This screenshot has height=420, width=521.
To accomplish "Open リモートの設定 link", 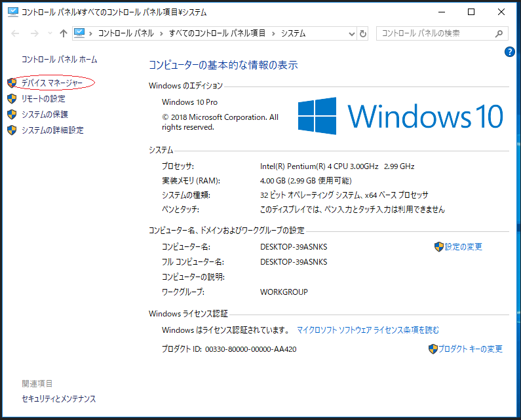I will (x=43, y=99).
